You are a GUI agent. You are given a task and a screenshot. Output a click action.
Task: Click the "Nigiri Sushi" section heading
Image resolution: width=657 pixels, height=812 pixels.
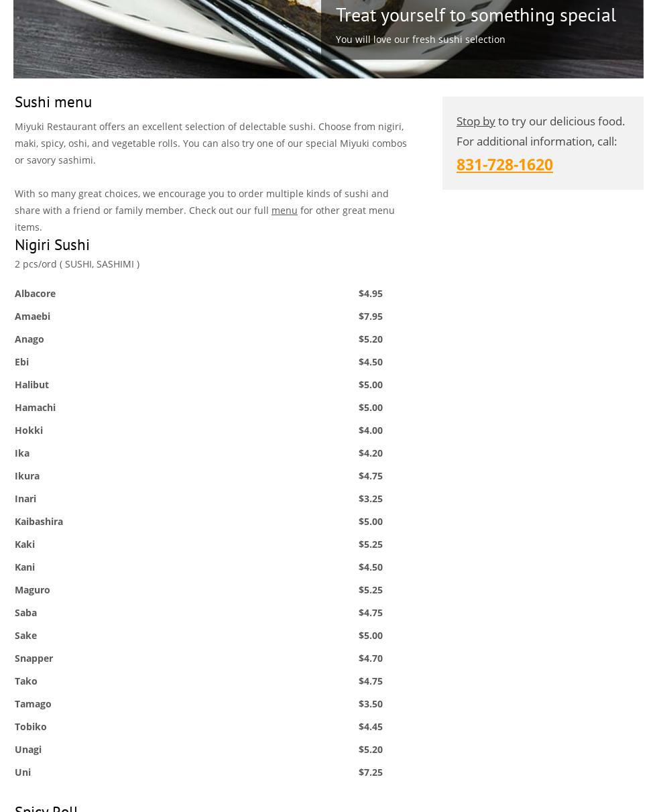coord(52,245)
